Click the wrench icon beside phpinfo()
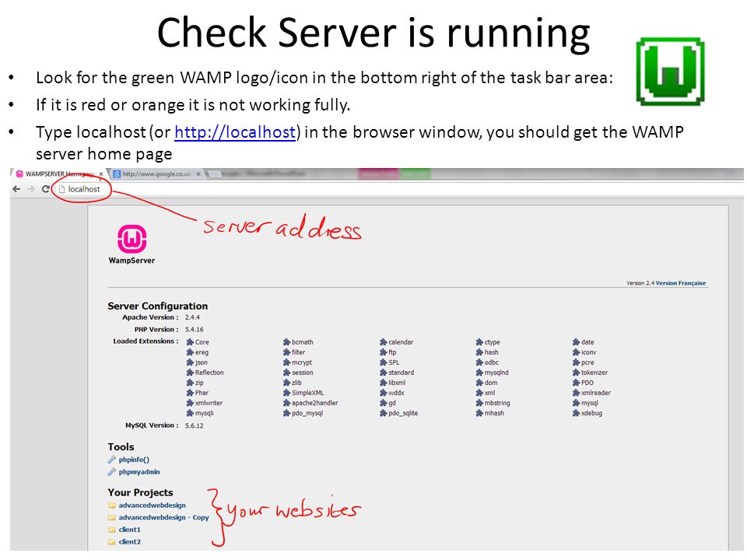The width and height of the screenshot is (747, 560). pos(111,460)
